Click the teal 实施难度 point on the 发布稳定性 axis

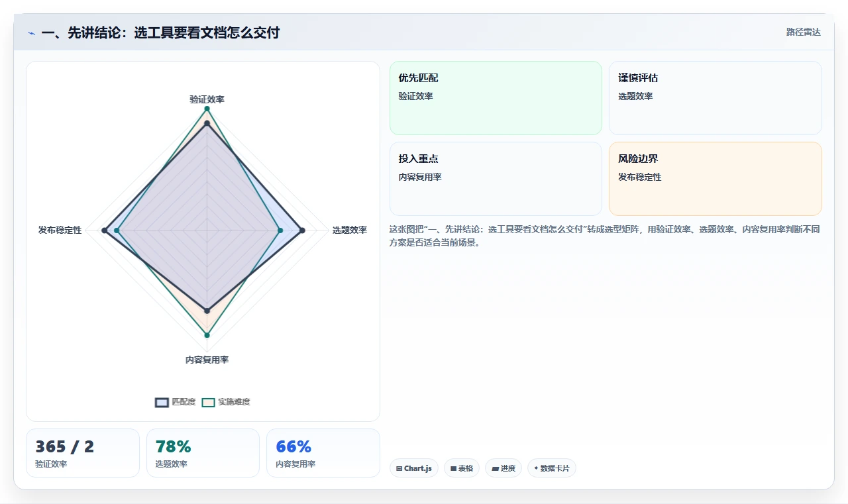pos(117,230)
